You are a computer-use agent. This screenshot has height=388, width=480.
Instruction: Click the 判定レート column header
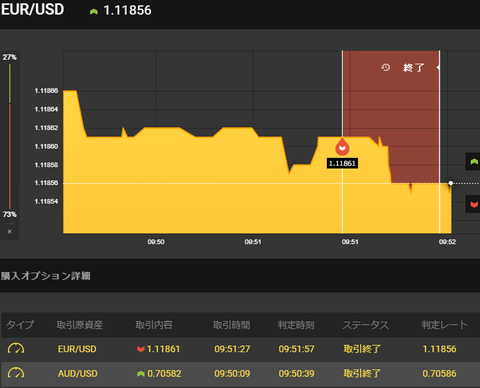[x=444, y=325]
